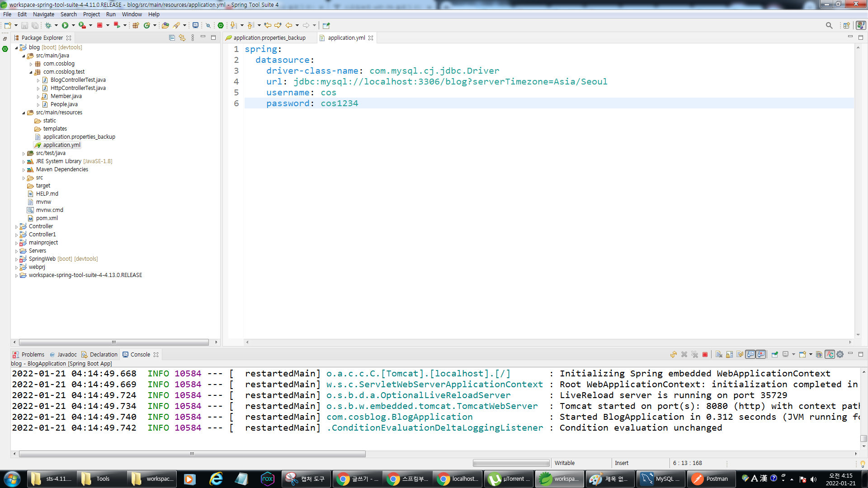
Task: Click the console Terminate red square
Action: pos(705,355)
